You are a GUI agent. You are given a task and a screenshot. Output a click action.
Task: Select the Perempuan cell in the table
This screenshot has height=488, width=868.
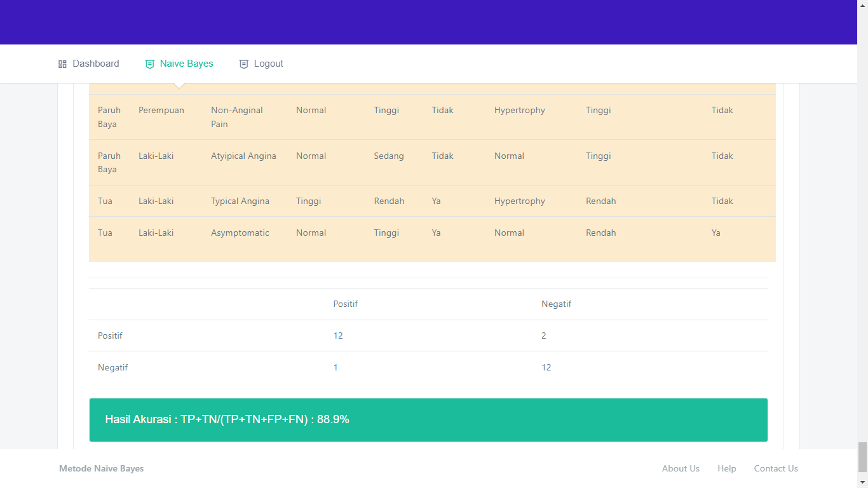pos(161,110)
